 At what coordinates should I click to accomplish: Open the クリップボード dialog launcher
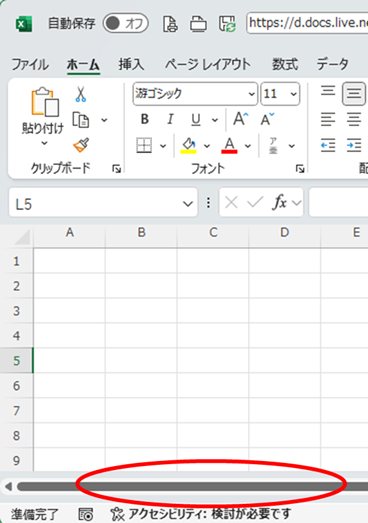(116, 169)
